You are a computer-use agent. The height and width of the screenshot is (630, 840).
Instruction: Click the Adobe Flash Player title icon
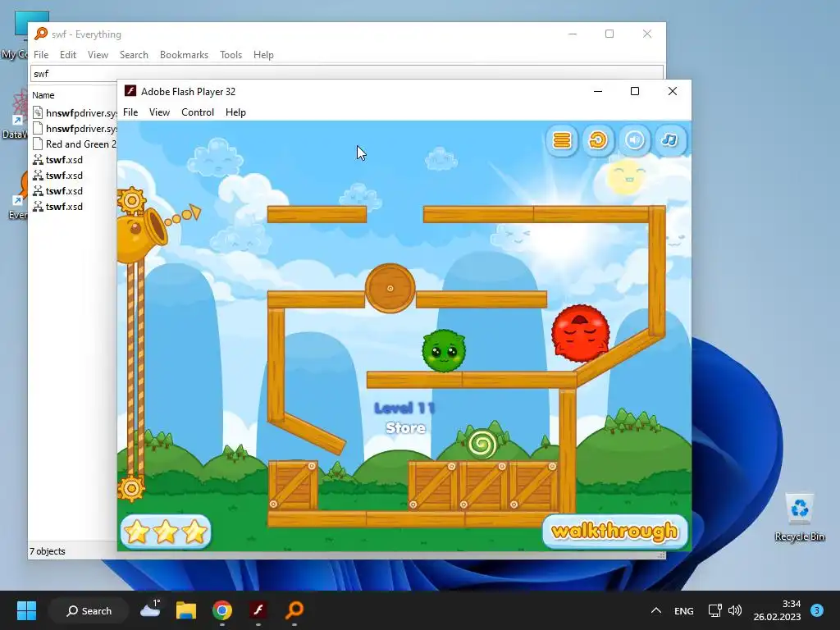pyautogui.click(x=130, y=91)
